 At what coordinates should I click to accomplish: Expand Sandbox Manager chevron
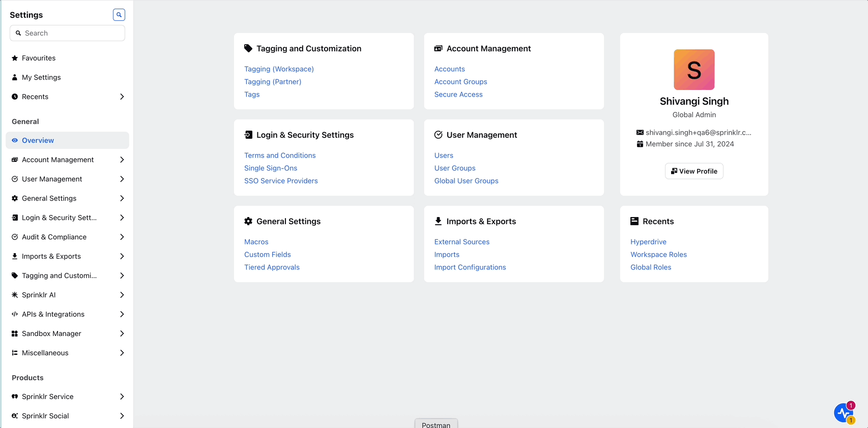click(122, 333)
